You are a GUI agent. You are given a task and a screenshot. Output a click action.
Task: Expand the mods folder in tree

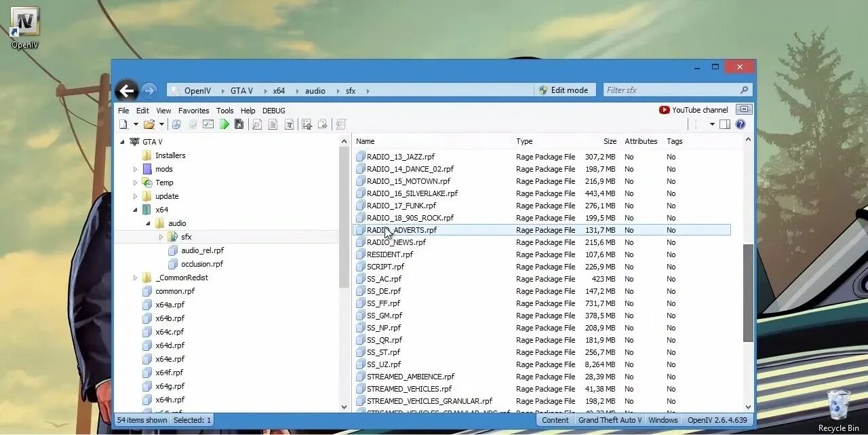(135, 169)
